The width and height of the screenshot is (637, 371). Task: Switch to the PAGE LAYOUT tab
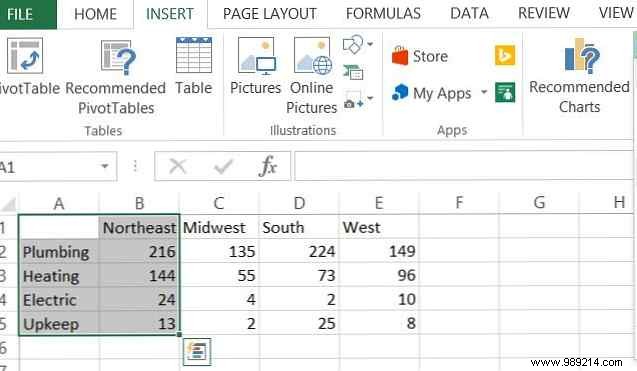point(270,14)
